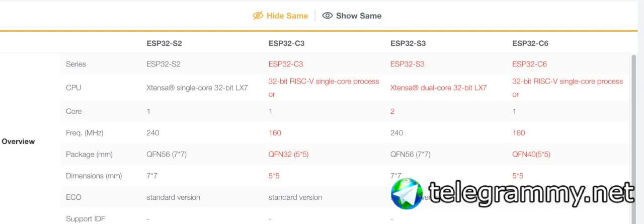This screenshot has width=644, height=224.
Task: Click the QFN32 (5*5) package cell
Action: point(288,155)
